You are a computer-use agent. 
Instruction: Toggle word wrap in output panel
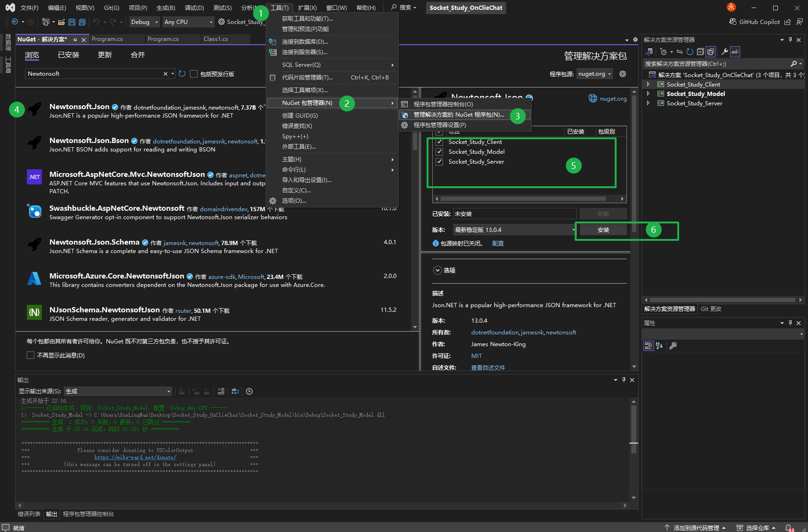pos(235,391)
